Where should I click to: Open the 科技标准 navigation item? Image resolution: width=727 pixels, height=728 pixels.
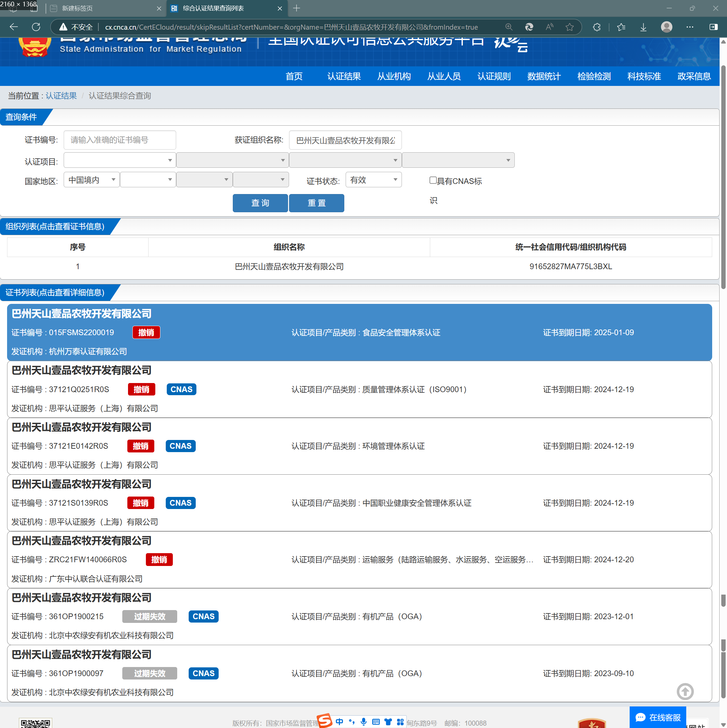coord(644,76)
